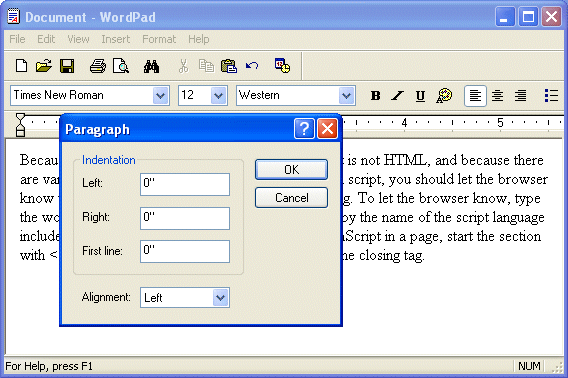Toggle Bold formatting
568x378 pixels.
click(376, 96)
